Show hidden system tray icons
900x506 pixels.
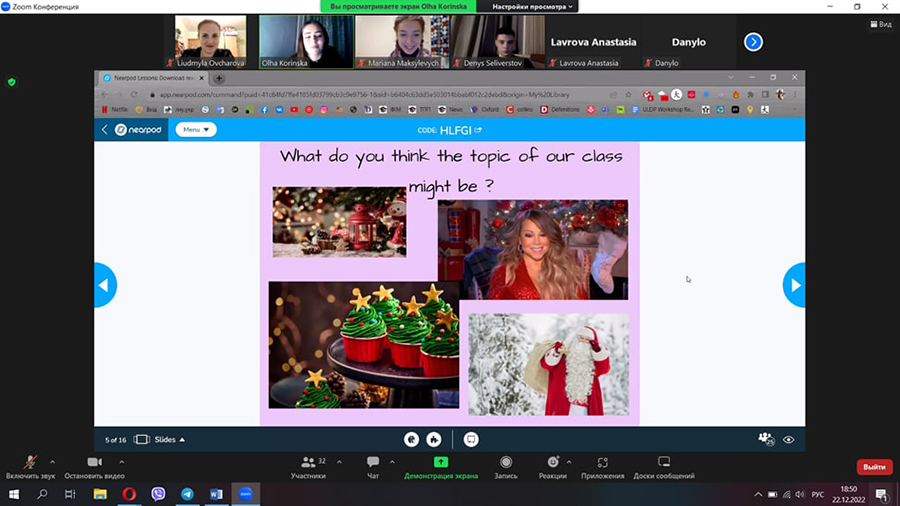(758, 494)
